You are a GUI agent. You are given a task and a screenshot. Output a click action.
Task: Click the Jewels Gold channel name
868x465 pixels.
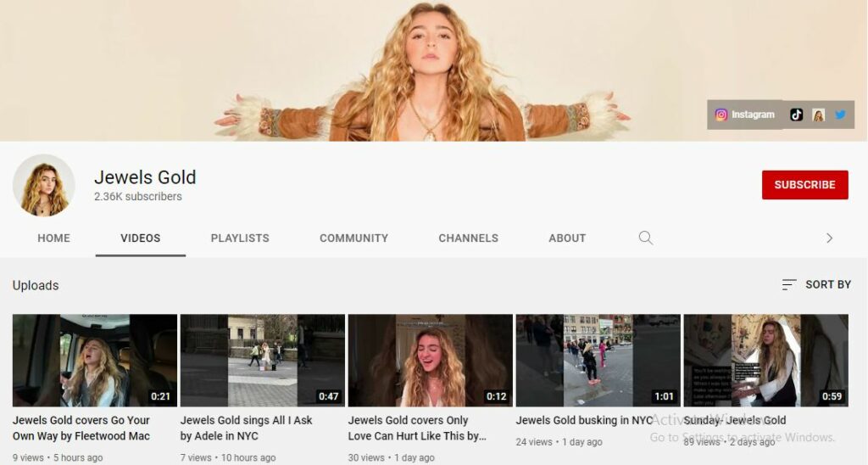145,177
